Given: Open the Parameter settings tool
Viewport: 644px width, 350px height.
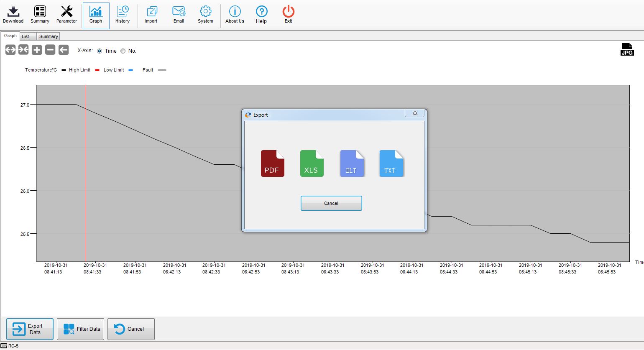Looking at the screenshot, I should tap(66, 15).
